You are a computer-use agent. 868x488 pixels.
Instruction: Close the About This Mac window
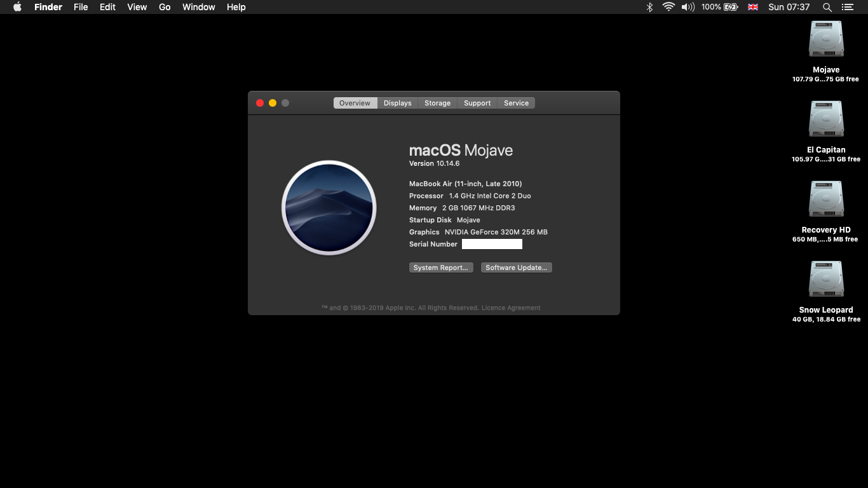click(260, 103)
